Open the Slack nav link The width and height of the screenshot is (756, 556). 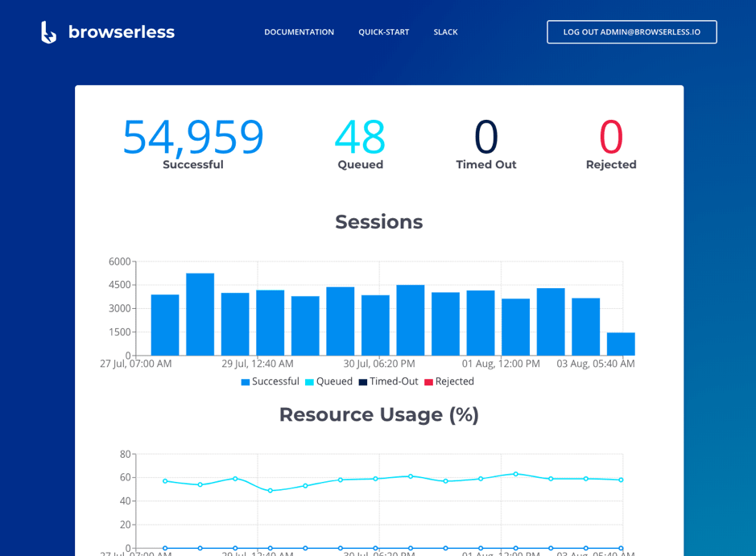pyautogui.click(x=445, y=32)
